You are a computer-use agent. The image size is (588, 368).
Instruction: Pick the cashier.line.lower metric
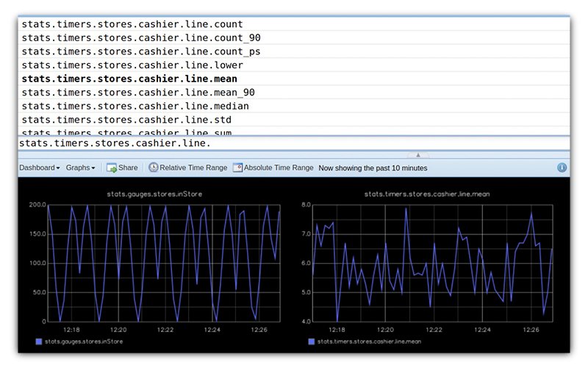pos(132,65)
